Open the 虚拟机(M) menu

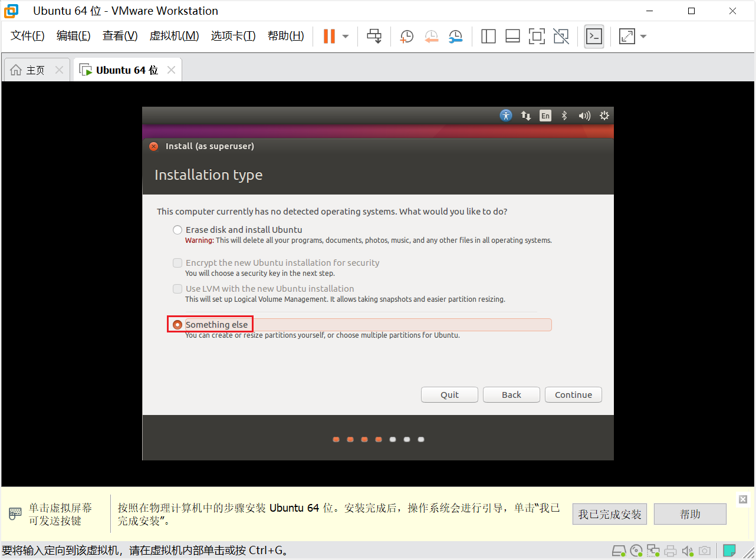point(174,36)
